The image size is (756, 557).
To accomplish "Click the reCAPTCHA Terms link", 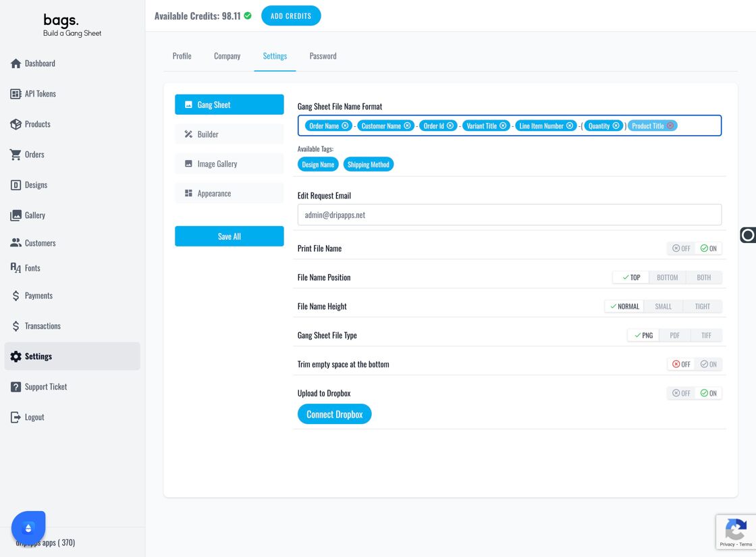I will point(745,544).
